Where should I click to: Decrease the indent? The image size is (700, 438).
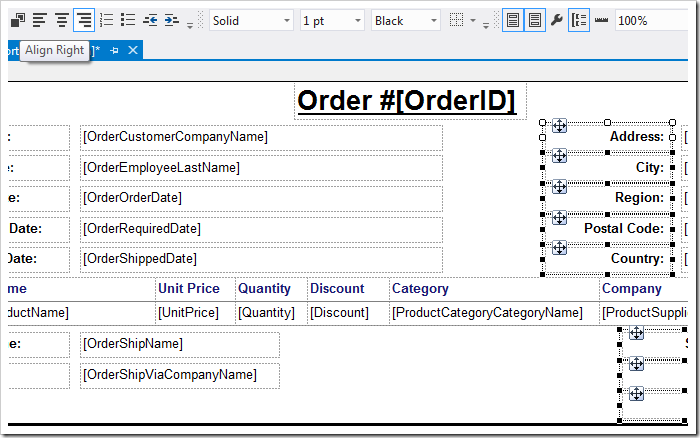pyautogui.click(x=150, y=21)
